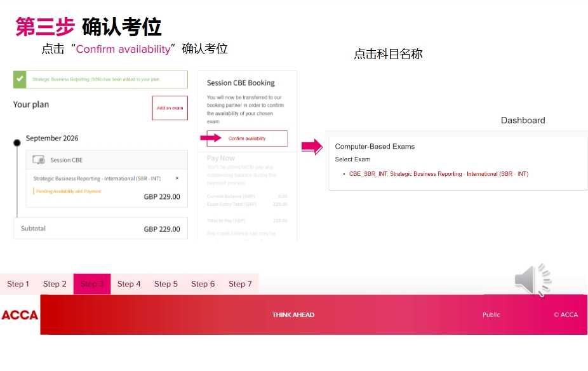Click the 'Total to Pay (GBP)' row

click(247, 220)
